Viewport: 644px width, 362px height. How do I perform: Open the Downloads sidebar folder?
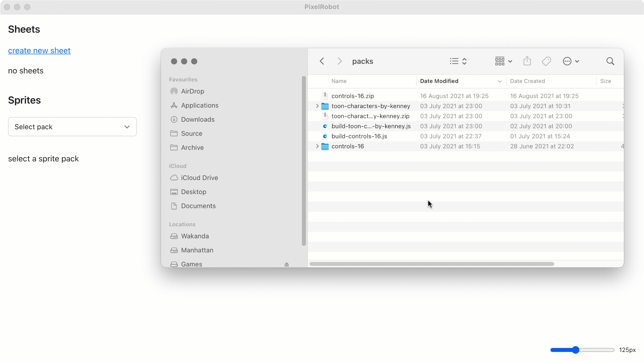coord(198,119)
